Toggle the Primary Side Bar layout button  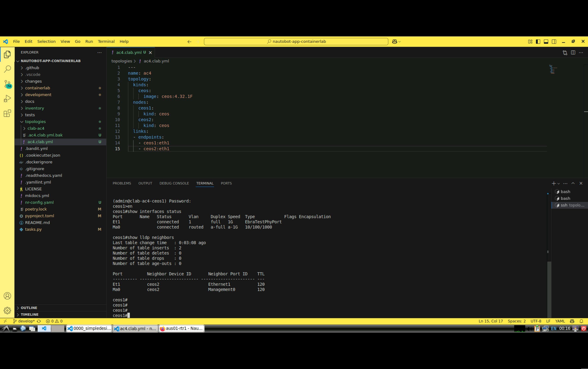tap(538, 42)
